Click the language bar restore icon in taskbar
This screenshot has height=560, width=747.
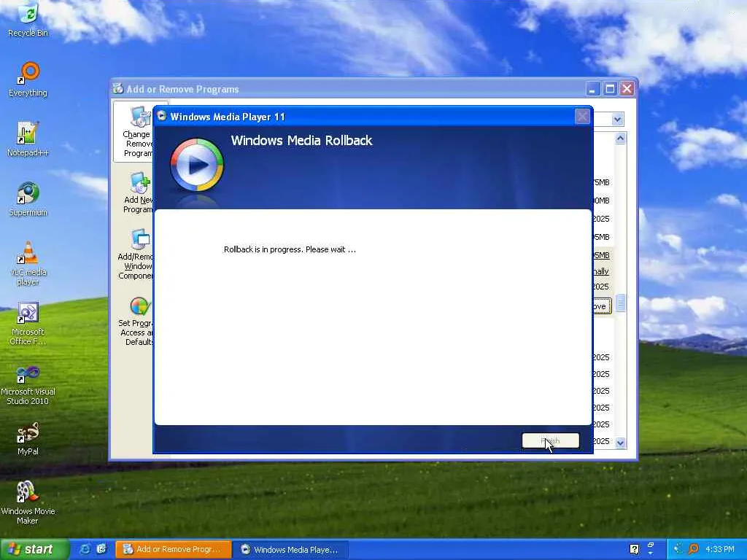[x=651, y=545]
